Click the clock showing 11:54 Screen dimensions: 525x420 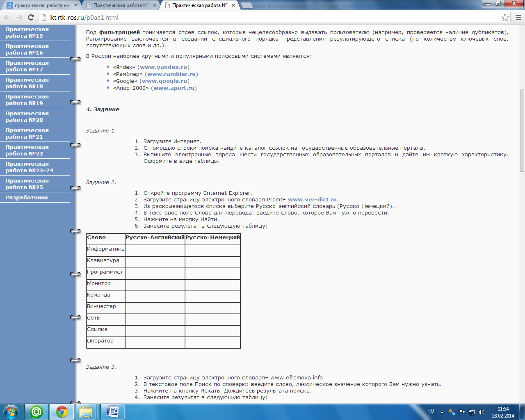pyautogui.click(x=503, y=412)
